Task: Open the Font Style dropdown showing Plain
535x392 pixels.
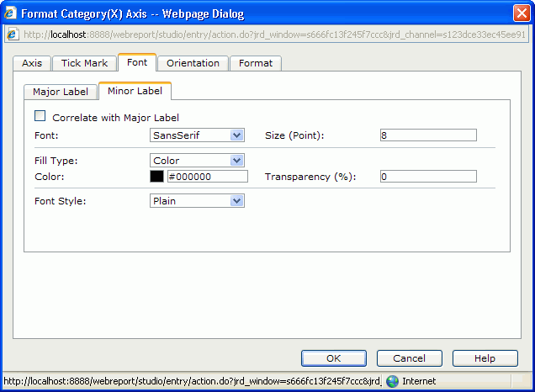Action: 236,201
